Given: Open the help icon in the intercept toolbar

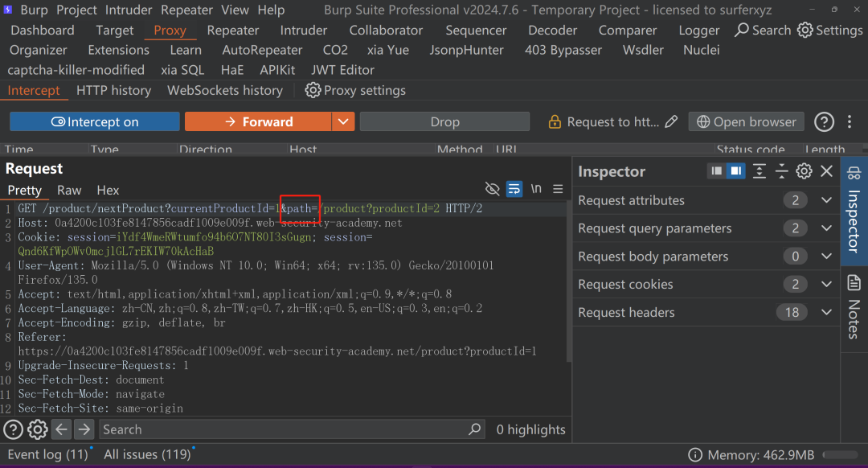Looking at the screenshot, I should (x=824, y=122).
